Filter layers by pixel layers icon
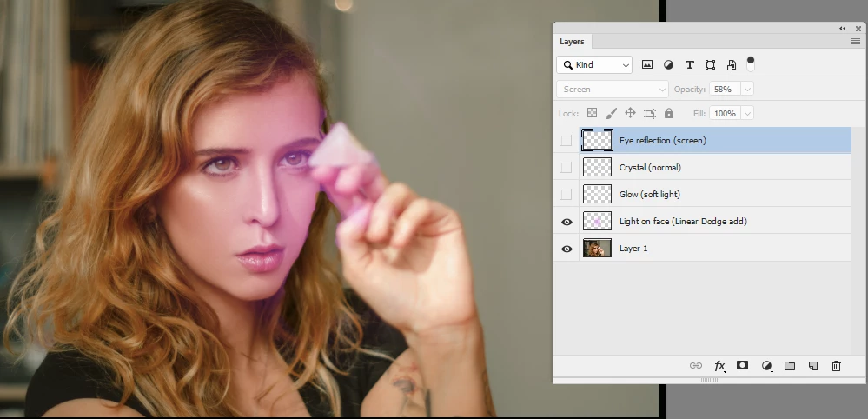This screenshot has height=419, width=868. click(646, 64)
